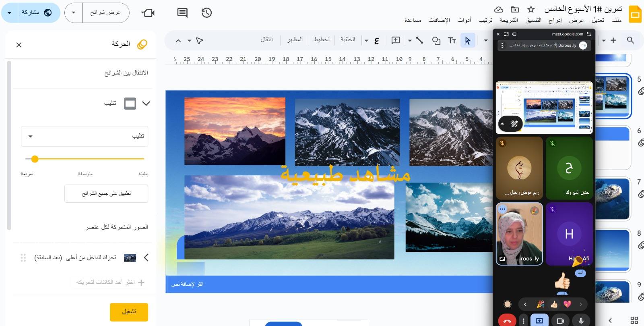Select the line tool in toolbar
The height and width of the screenshot is (326, 644).
click(419, 40)
